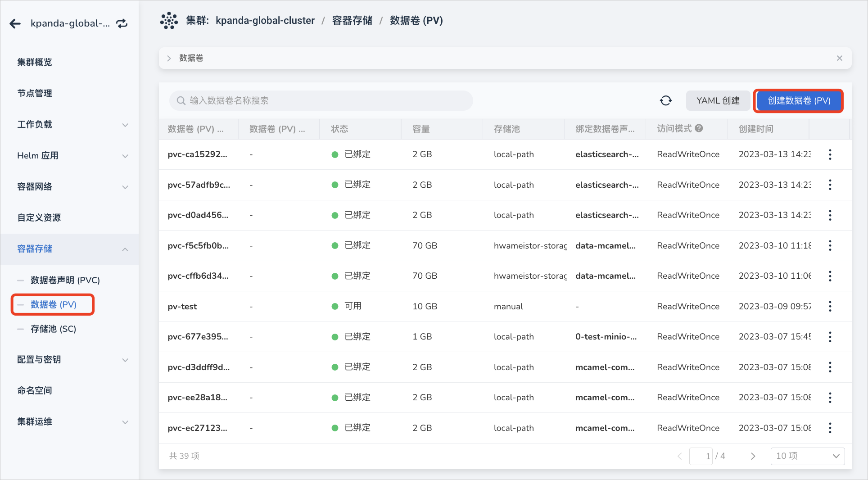The width and height of the screenshot is (868, 480).
Task: Open actions menu for pvc-ee28a18 row
Action: pos(830,398)
